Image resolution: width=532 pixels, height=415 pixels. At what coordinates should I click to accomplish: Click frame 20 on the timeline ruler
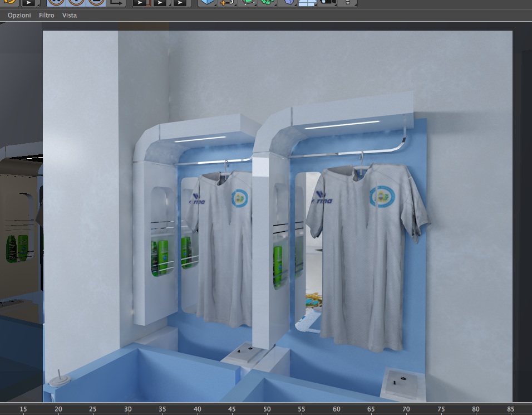[58, 409]
